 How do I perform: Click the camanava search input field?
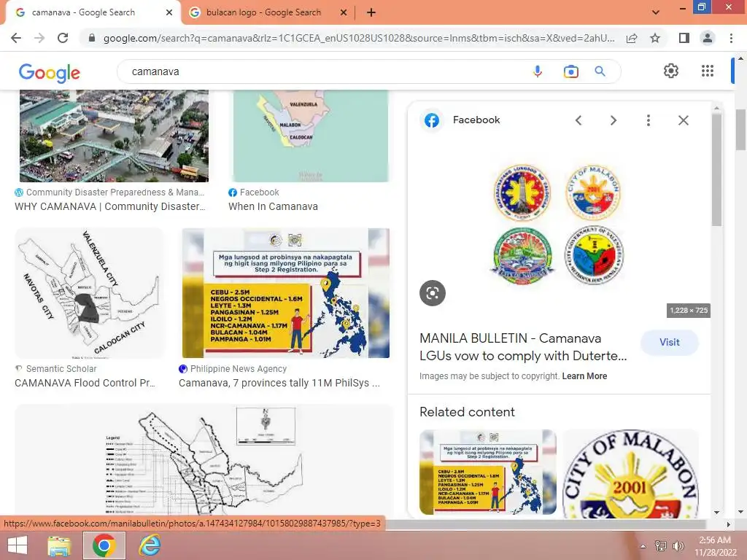329,71
